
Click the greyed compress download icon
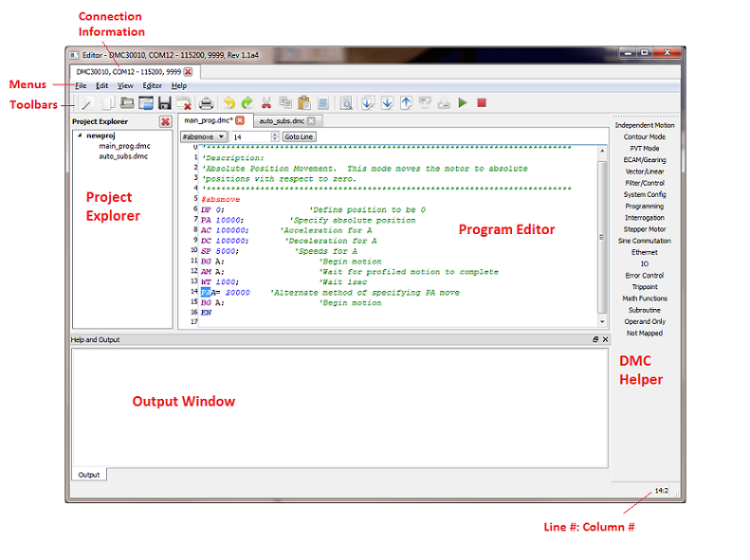pyautogui.click(x=425, y=102)
